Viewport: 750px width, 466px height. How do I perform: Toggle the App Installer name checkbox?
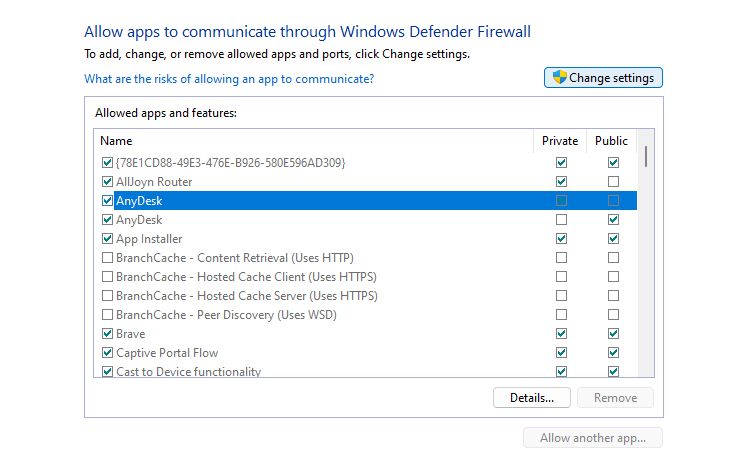(107, 239)
